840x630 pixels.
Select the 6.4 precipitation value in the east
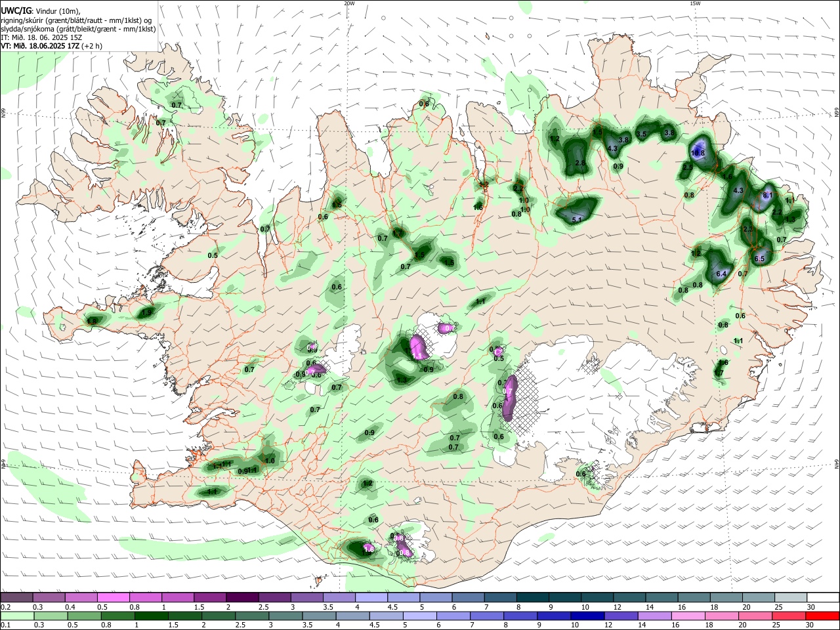click(721, 274)
